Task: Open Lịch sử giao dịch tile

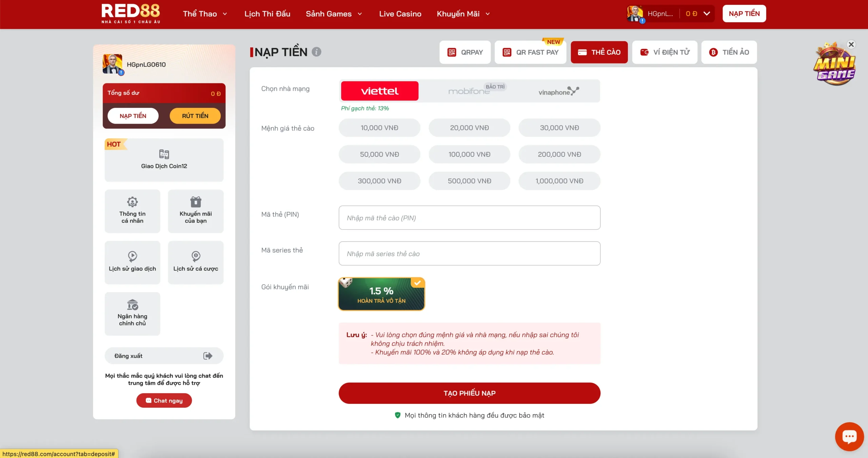Action: click(x=132, y=262)
